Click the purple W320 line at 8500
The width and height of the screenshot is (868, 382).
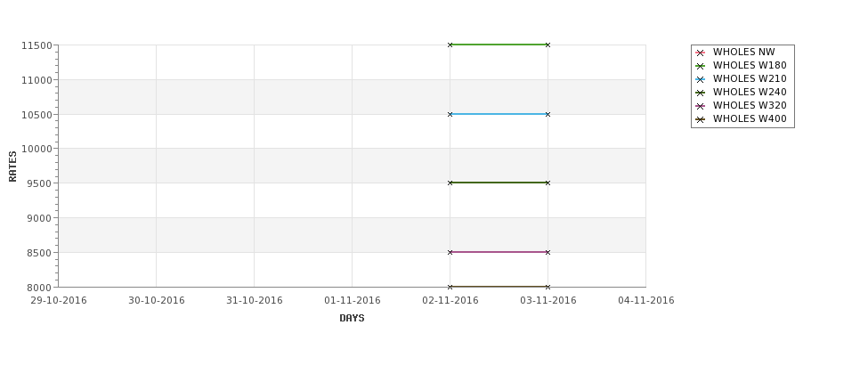point(499,253)
